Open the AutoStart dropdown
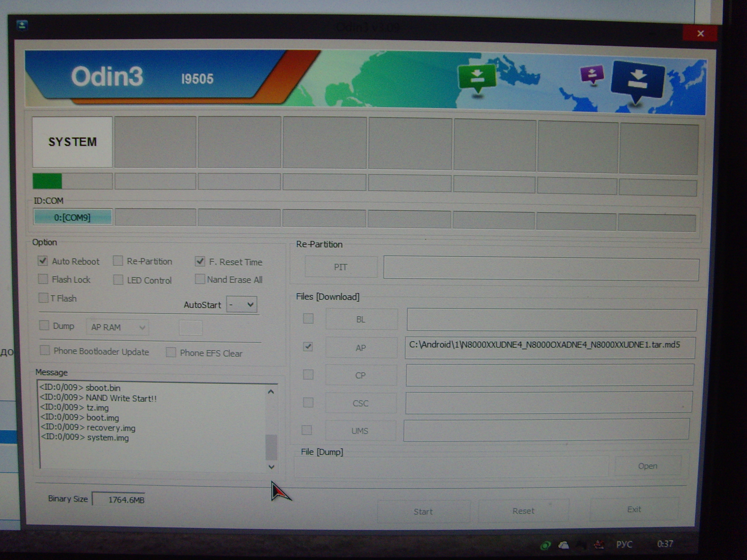The image size is (747, 560). point(241,305)
